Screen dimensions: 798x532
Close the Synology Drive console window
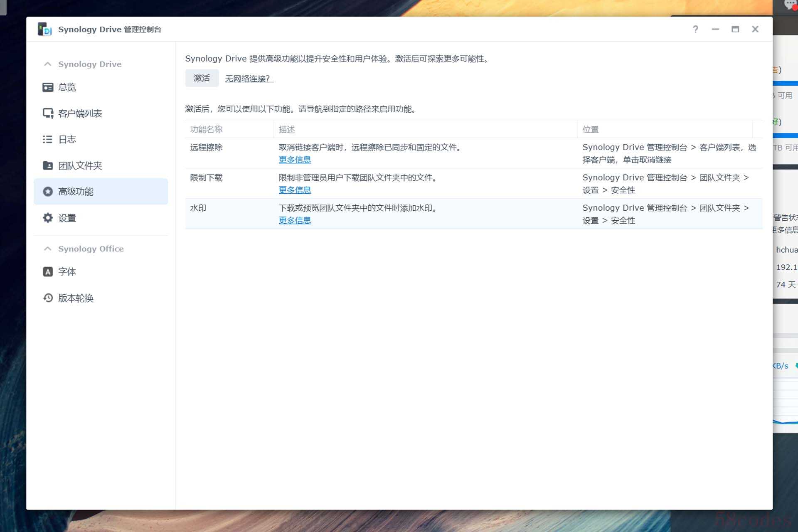(x=755, y=29)
